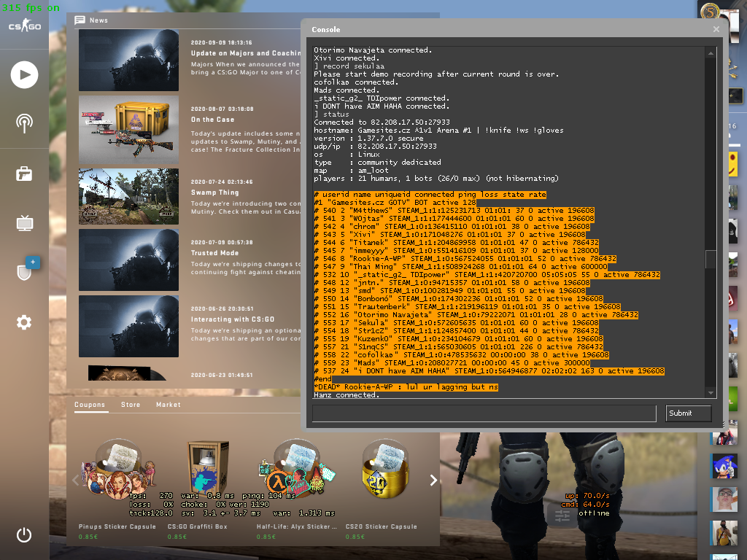Viewport: 747px width, 560px height.
Task: Open the Update on Majors news thumbnail
Action: point(128,60)
